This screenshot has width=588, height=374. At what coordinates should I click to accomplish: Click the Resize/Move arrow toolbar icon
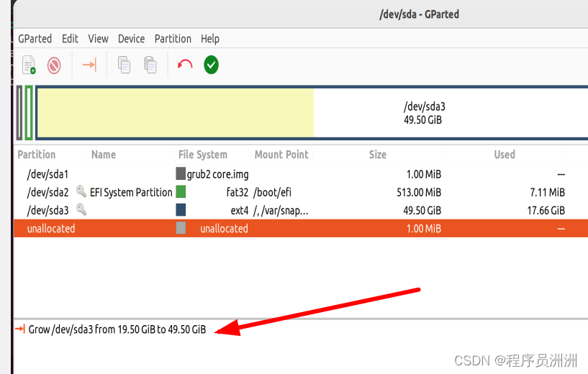click(90, 65)
